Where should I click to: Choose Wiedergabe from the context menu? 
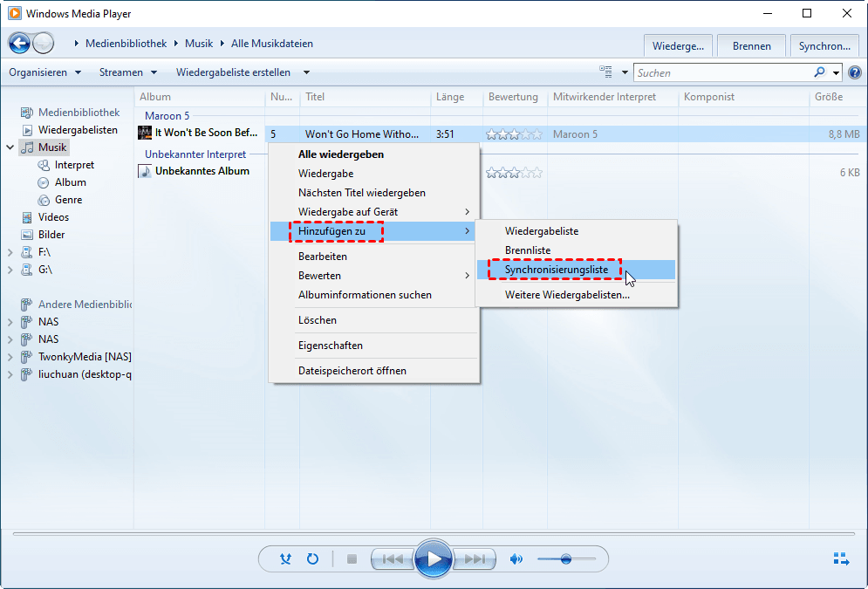[374, 174]
